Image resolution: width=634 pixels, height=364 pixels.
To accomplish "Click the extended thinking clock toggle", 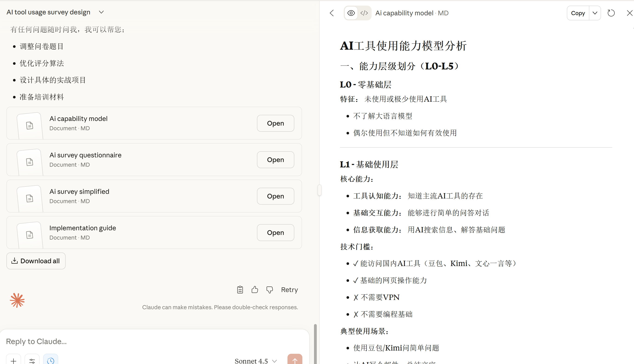I will (50, 360).
